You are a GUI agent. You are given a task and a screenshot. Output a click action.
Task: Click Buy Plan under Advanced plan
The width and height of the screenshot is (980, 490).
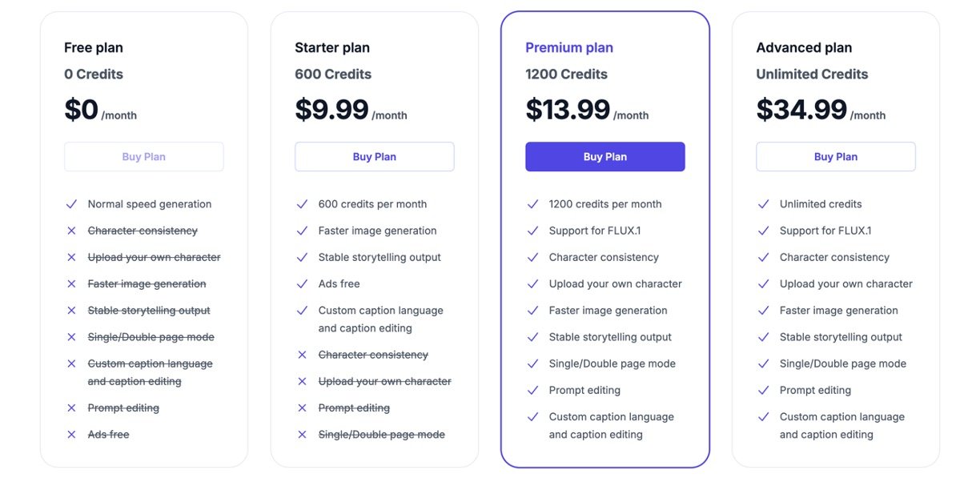coord(836,157)
